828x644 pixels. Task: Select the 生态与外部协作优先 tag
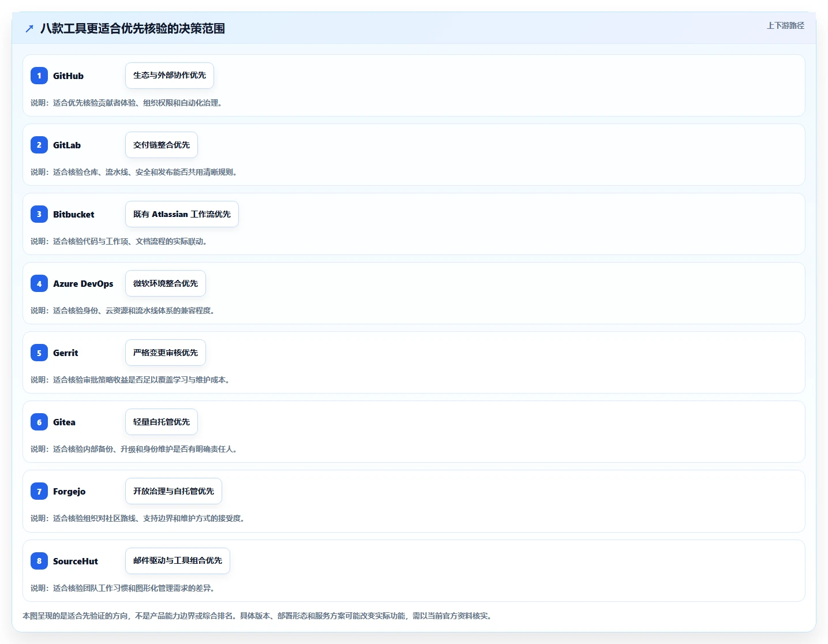[170, 76]
